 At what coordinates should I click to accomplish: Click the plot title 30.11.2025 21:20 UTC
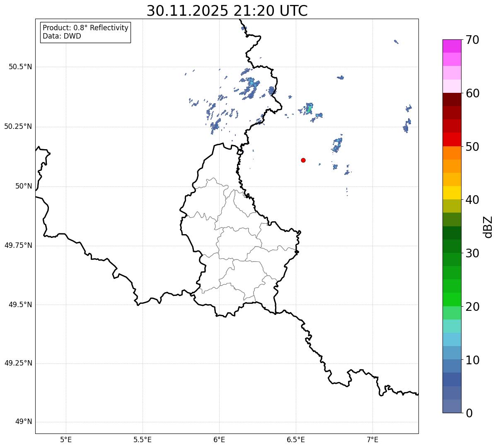227,11
